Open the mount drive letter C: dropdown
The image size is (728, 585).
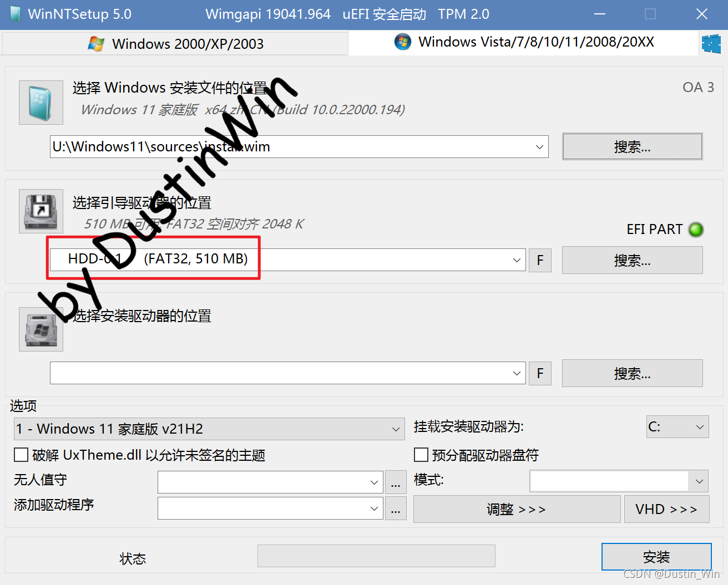click(678, 426)
